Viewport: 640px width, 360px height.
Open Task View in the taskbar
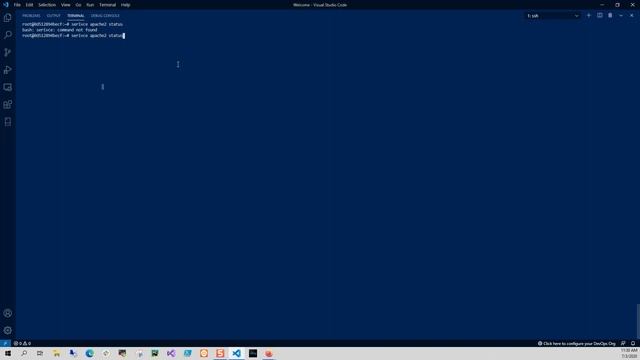coord(40,353)
